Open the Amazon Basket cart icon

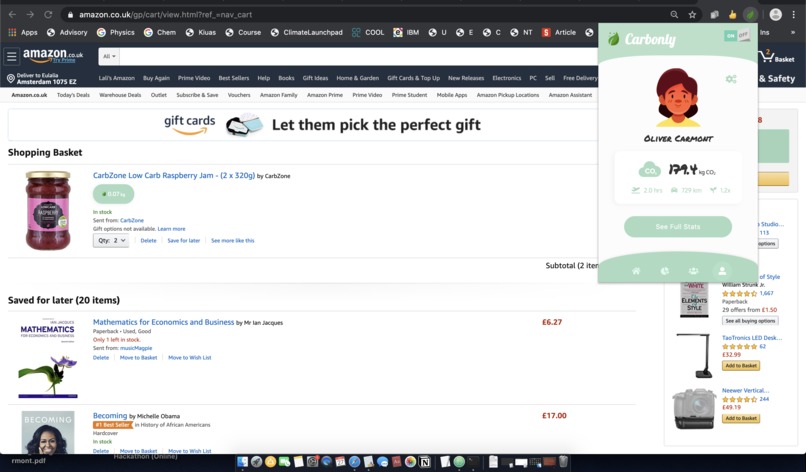coord(778,56)
